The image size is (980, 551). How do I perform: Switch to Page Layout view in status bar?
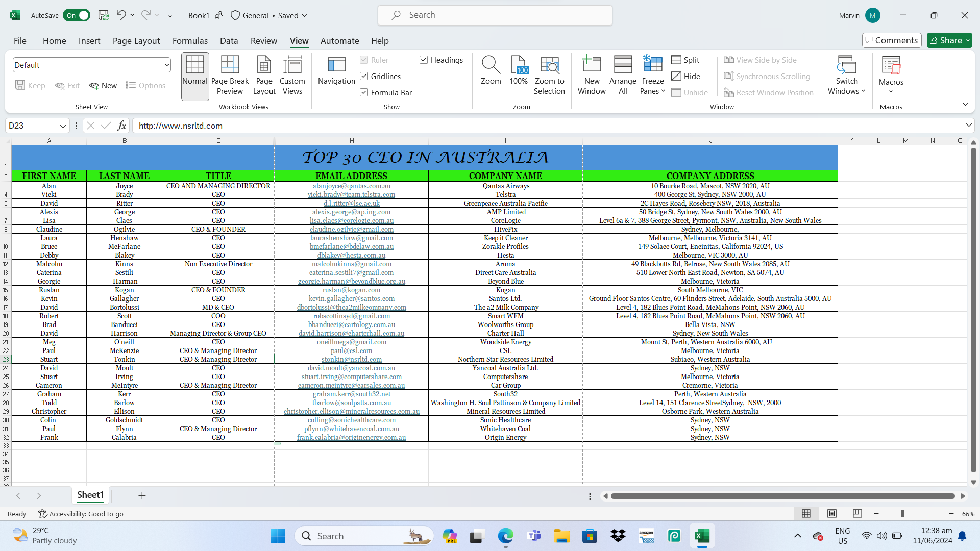pyautogui.click(x=831, y=514)
